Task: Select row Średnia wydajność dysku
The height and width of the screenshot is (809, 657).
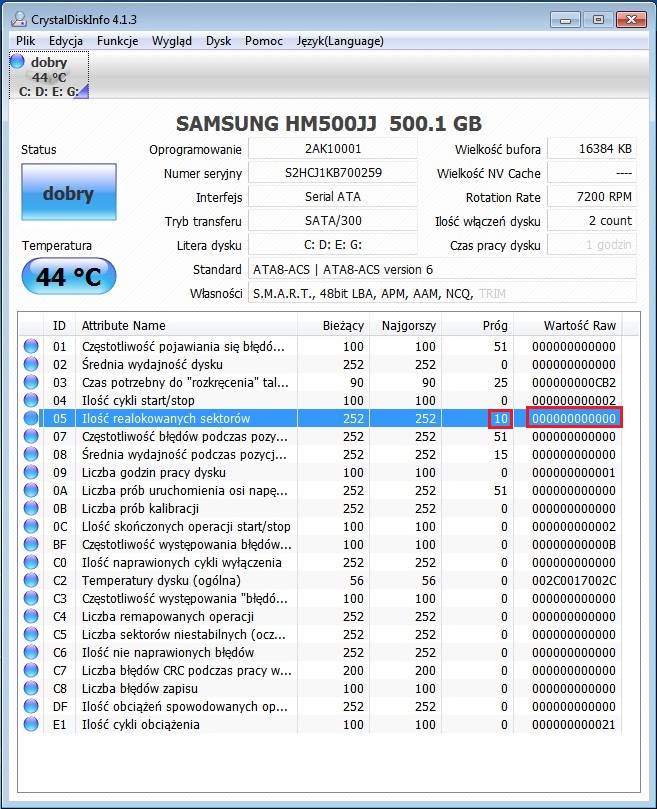Action: tap(320, 364)
